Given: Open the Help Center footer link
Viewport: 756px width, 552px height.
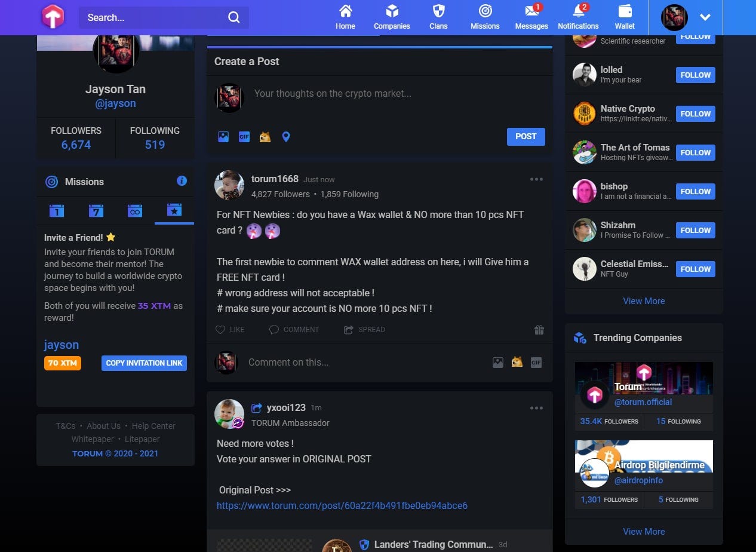Looking at the screenshot, I should tap(153, 426).
